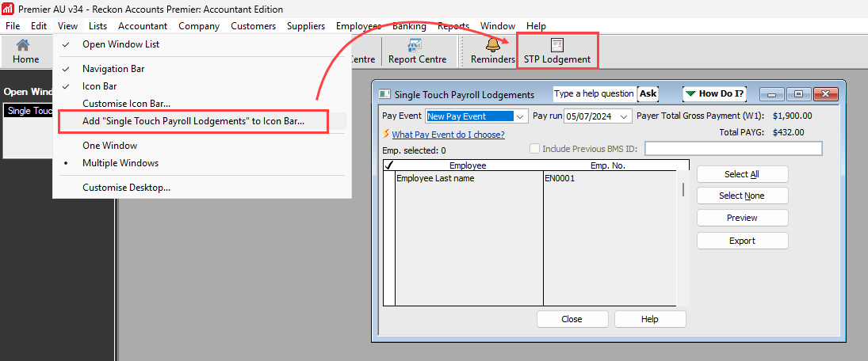Screen dimensions: 868x361
Task: Open the Pay run date dropdown
Action: tap(625, 116)
